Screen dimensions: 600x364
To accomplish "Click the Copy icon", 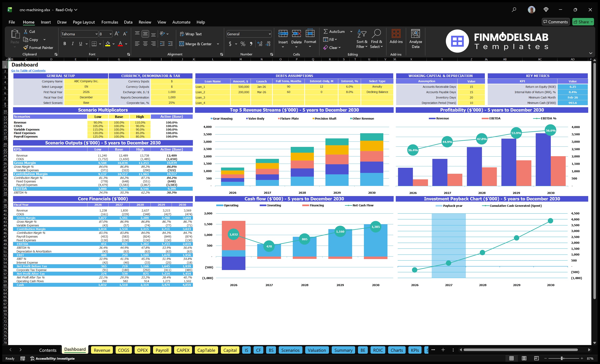I will [26, 39].
